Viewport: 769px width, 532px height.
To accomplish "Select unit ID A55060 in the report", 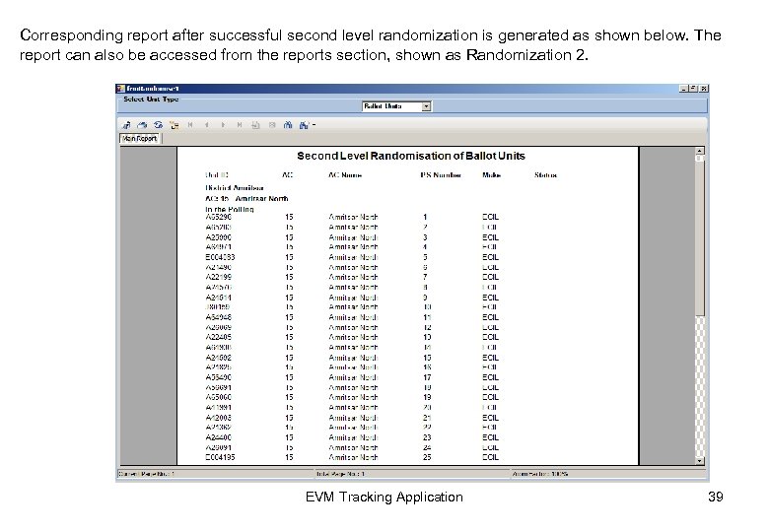I will coord(218,397).
